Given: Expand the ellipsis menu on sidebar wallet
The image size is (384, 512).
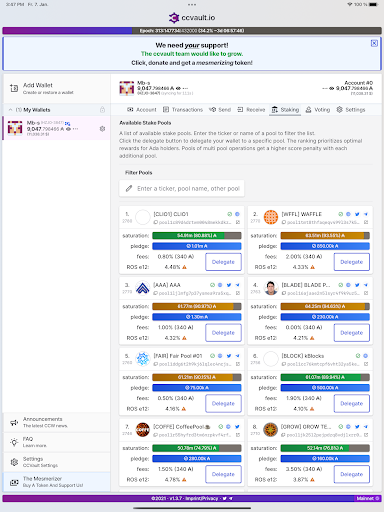Looking at the screenshot, I should [x=76, y=129].
